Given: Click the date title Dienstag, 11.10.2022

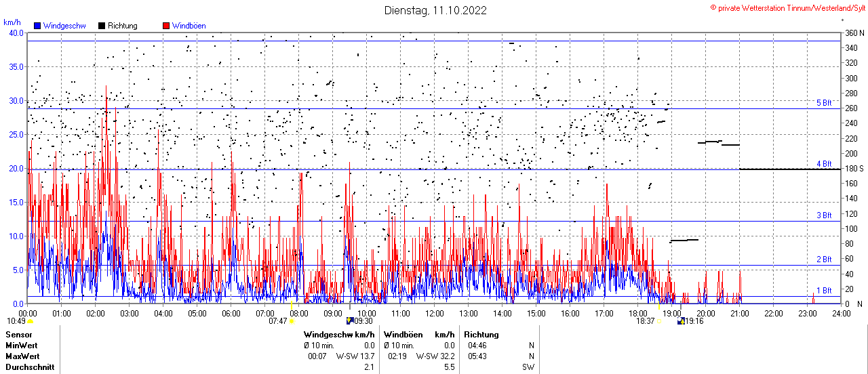Looking at the screenshot, I should tap(435, 10).
